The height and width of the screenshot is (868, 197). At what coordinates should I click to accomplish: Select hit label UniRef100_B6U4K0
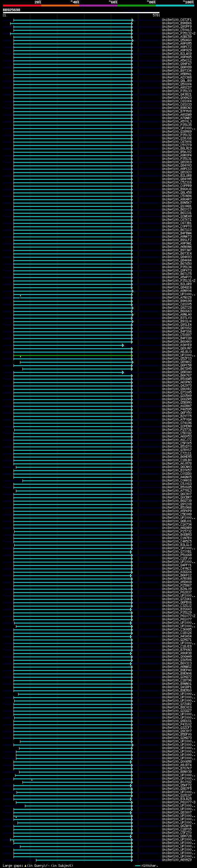pyautogui.click(x=177, y=342)
